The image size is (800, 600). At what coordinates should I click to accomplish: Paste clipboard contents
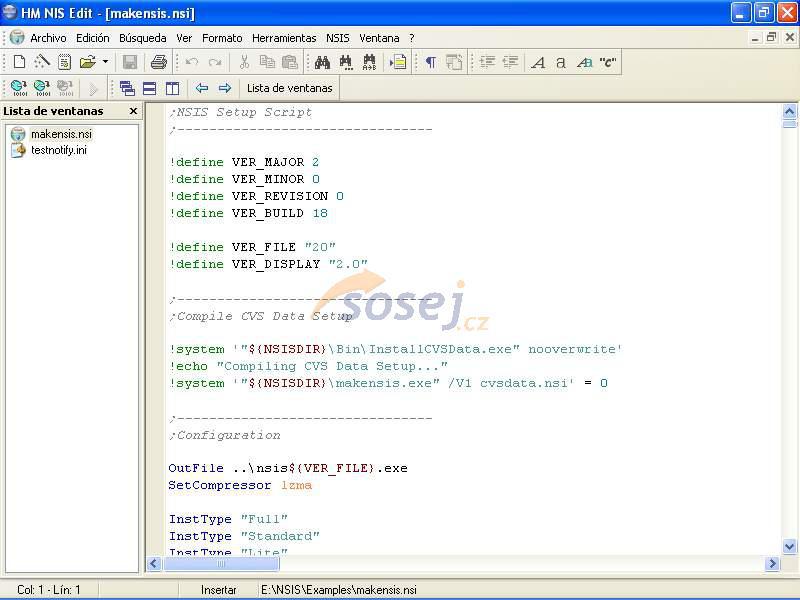click(x=290, y=62)
